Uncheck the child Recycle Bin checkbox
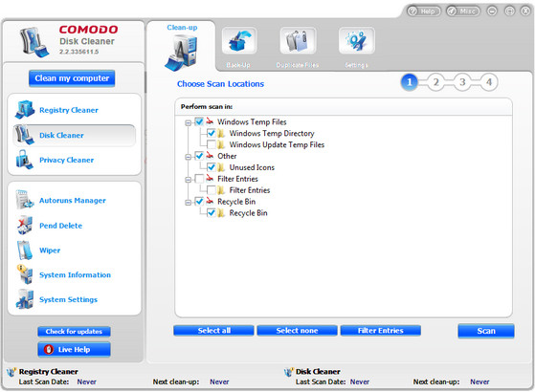Viewport: 535px width, 392px height. 212,213
